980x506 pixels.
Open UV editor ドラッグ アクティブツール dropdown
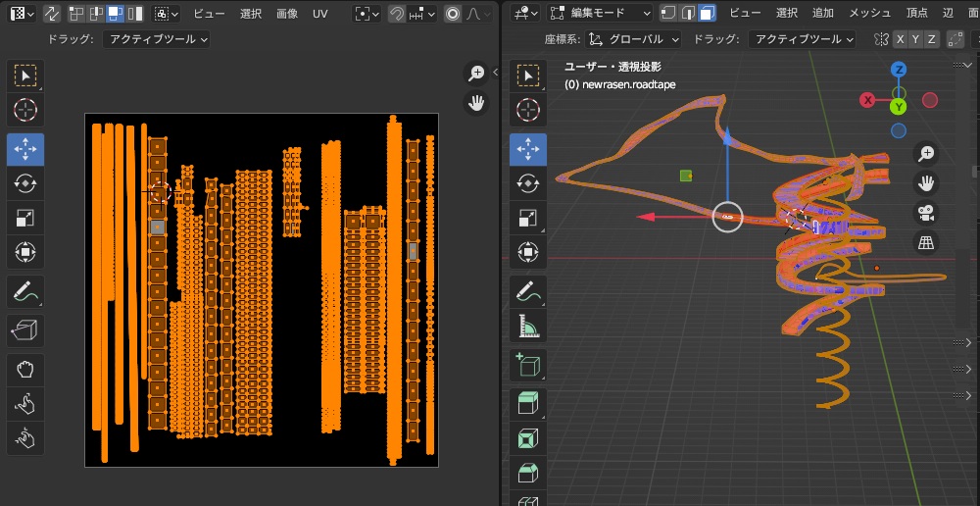point(156,39)
